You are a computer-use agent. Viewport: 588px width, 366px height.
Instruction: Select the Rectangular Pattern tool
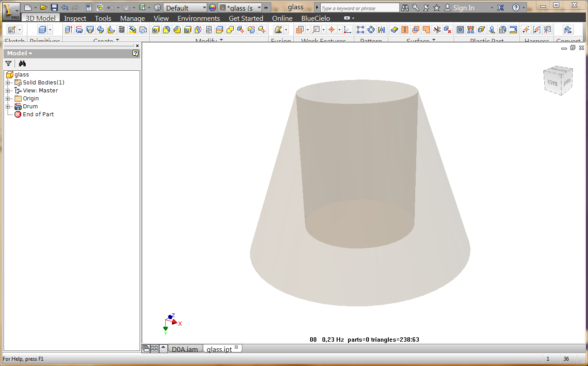(360, 30)
